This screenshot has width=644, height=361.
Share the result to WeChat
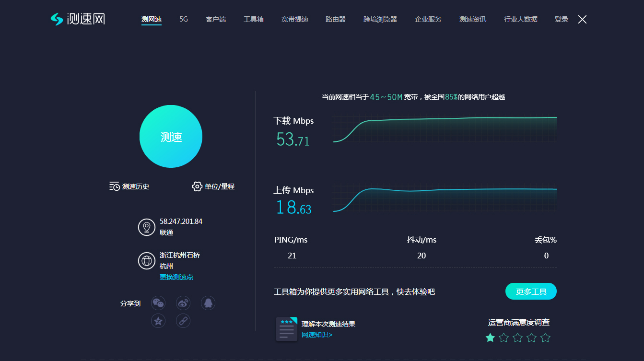coord(158,303)
